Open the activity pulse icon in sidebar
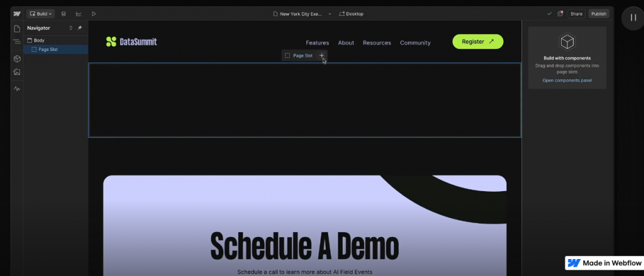Screen dimensions: 644x276 (17, 89)
